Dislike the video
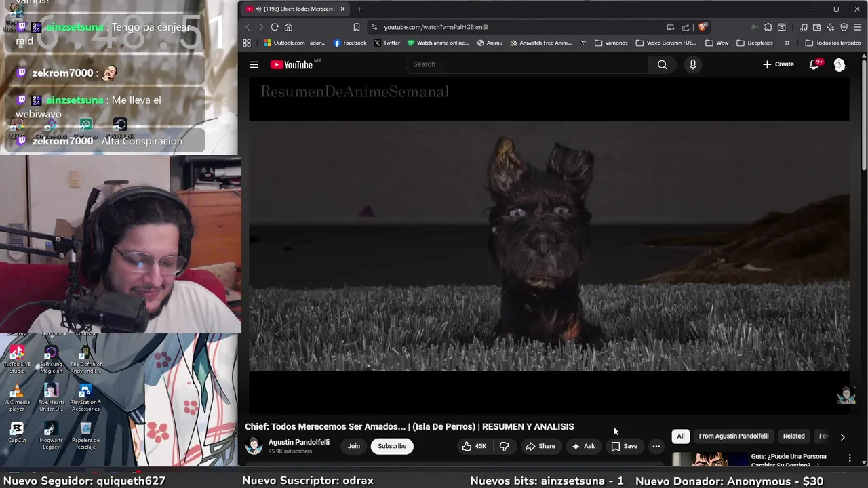Image resolution: width=868 pixels, height=488 pixels. [504, 446]
